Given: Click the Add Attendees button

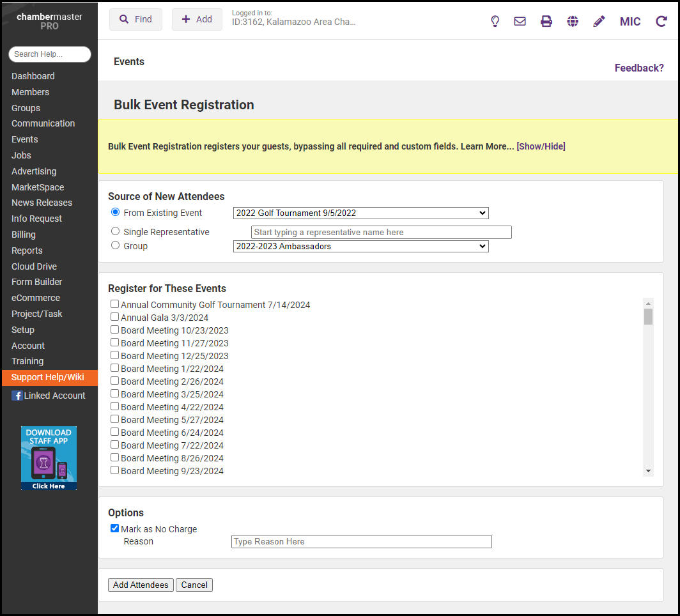Looking at the screenshot, I should [x=141, y=585].
